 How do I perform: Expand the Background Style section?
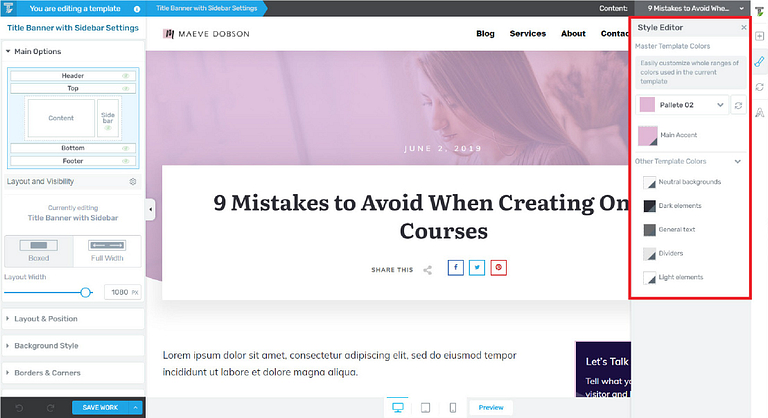tap(73, 345)
